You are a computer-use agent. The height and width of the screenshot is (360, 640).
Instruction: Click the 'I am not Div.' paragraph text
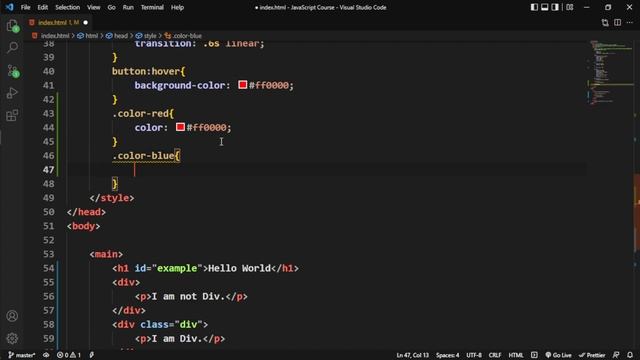pos(188,296)
